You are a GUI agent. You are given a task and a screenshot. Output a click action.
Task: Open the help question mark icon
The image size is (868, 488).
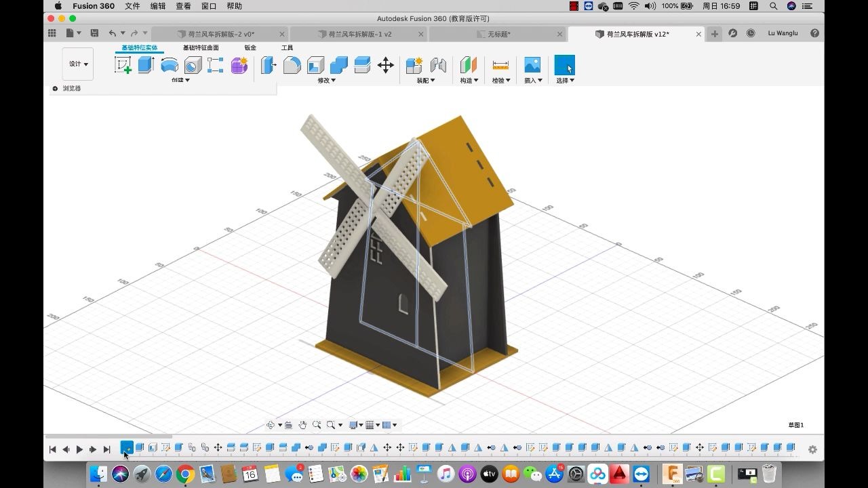(814, 33)
